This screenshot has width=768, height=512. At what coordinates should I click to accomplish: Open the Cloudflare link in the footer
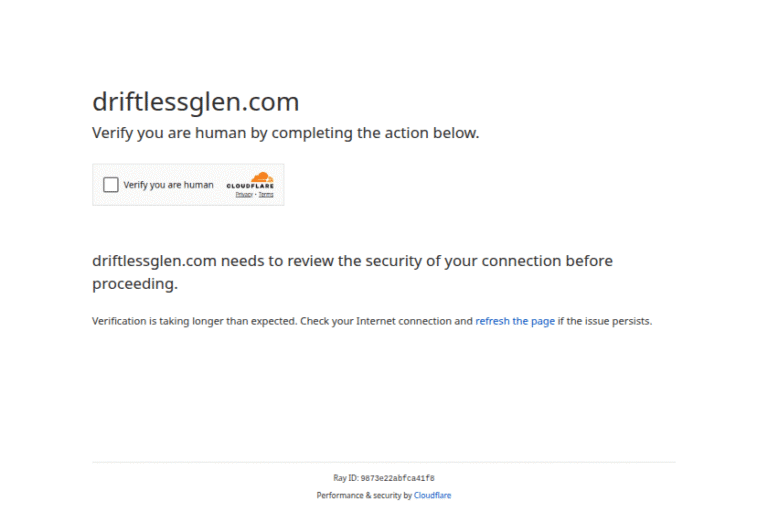coord(432,495)
